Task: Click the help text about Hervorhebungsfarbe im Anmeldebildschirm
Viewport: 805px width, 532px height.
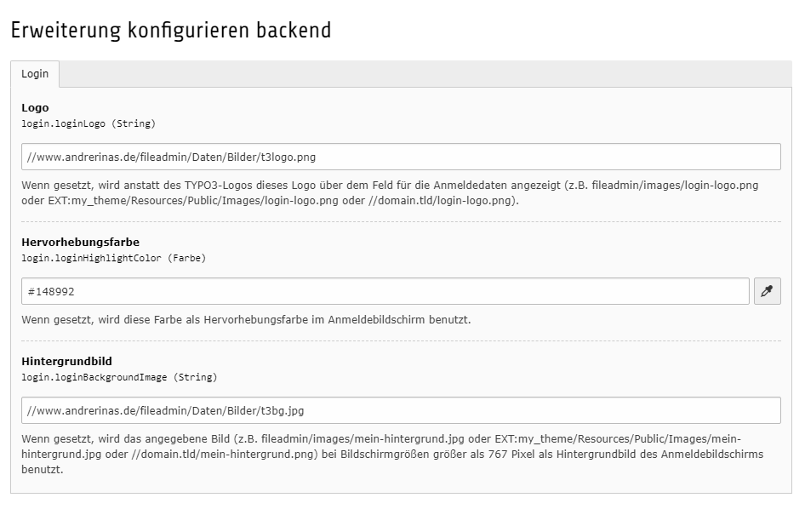Action: 246,320
